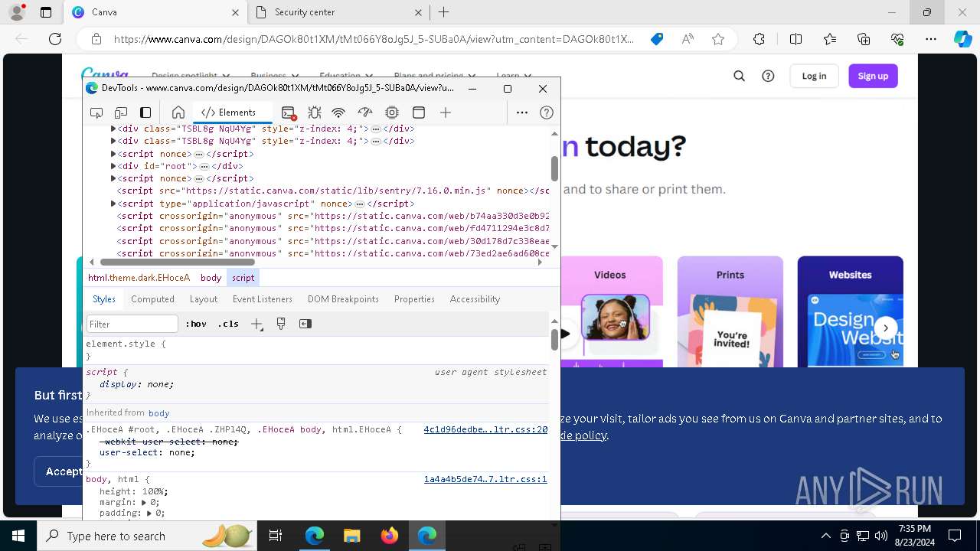980x551 pixels.
Task: Open the Event Listeners tab
Action: (263, 299)
